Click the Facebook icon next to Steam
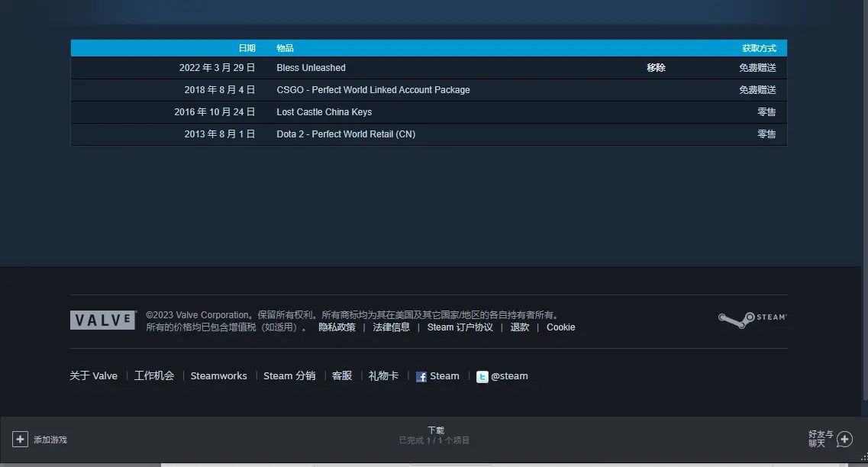This screenshot has height=467, width=868. point(421,377)
